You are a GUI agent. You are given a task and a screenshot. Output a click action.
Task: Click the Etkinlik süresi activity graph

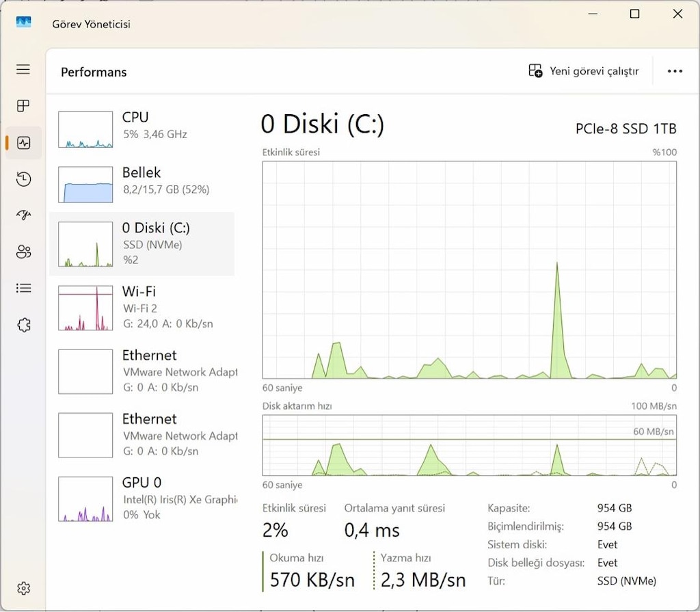[x=469, y=270]
